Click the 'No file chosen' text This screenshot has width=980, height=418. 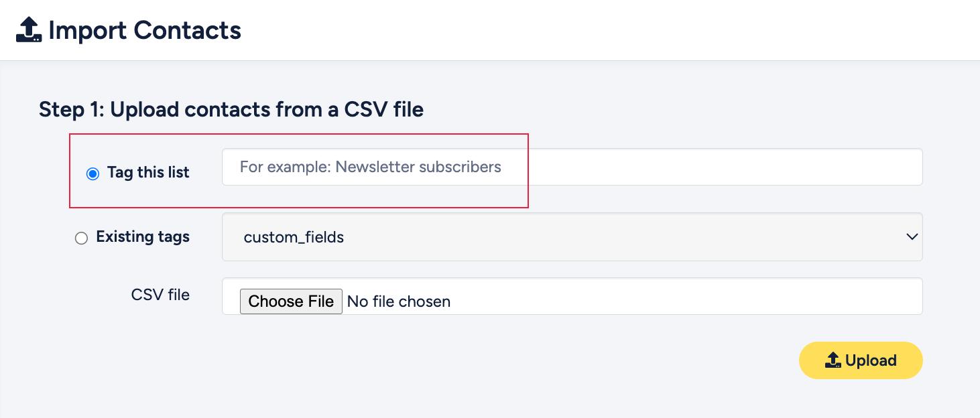point(399,301)
